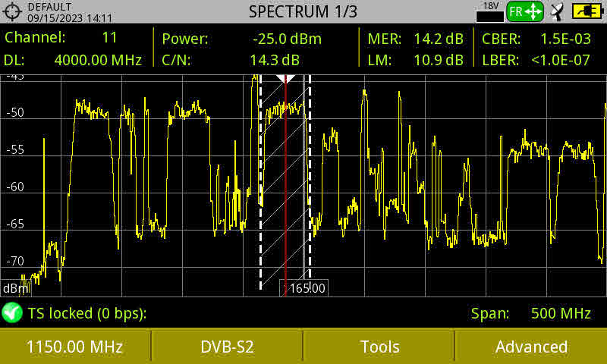Click the yellow battery power plug icon
This screenshot has width=607, height=364.
[587, 11]
